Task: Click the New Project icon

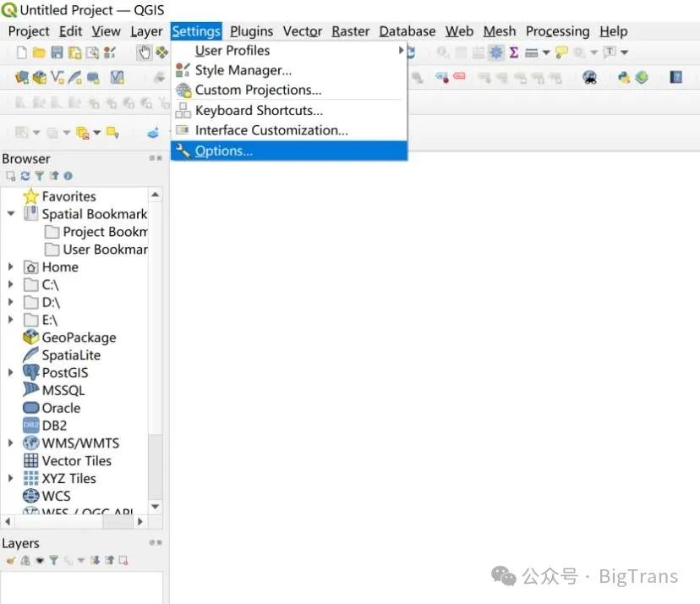Action: [x=21, y=52]
